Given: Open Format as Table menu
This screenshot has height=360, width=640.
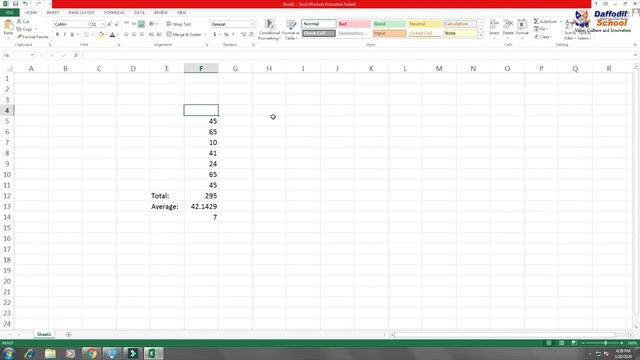Looking at the screenshot, I should tap(291, 29).
